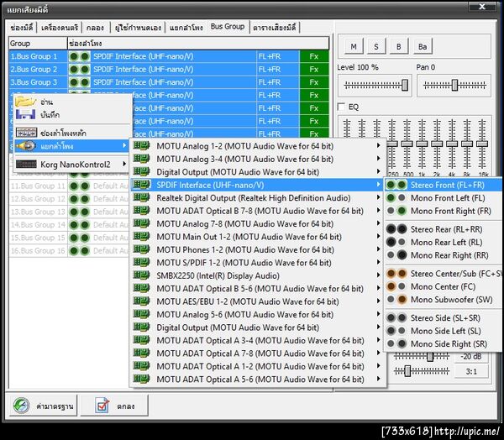Click speaker dots for Mono Front Right (FR)
The height and width of the screenshot is (440, 504).
tap(396, 211)
